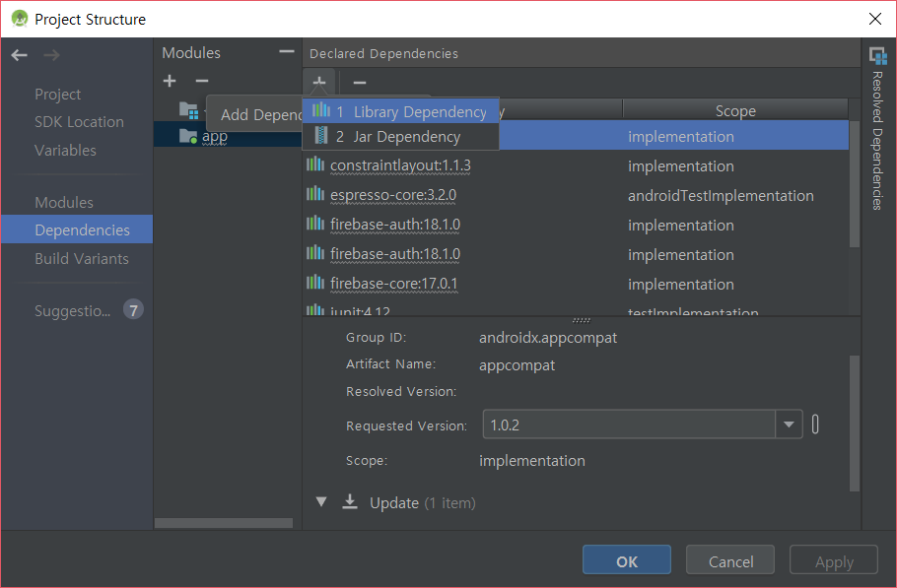The height and width of the screenshot is (588, 897).
Task: Click the suggestions count badge 7
Action: click(x=133, y=310)
